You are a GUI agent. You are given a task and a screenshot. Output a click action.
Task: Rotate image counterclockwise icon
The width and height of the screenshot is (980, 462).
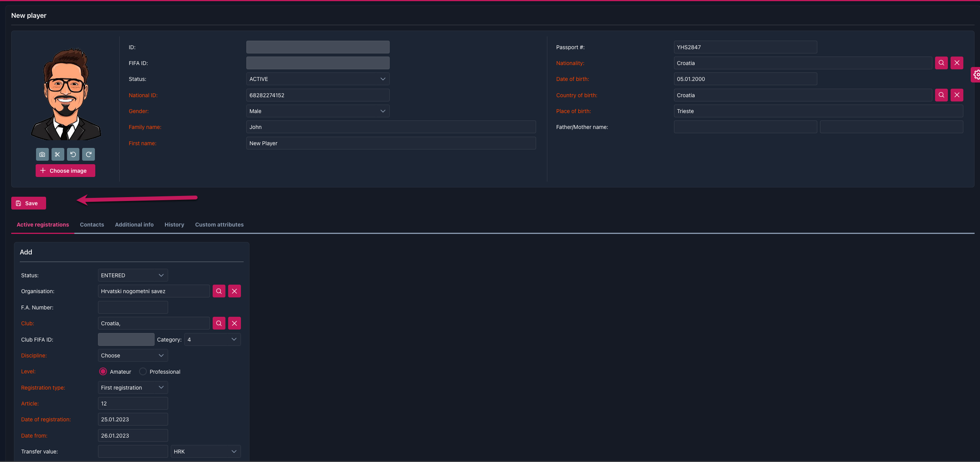pos(73,155)
